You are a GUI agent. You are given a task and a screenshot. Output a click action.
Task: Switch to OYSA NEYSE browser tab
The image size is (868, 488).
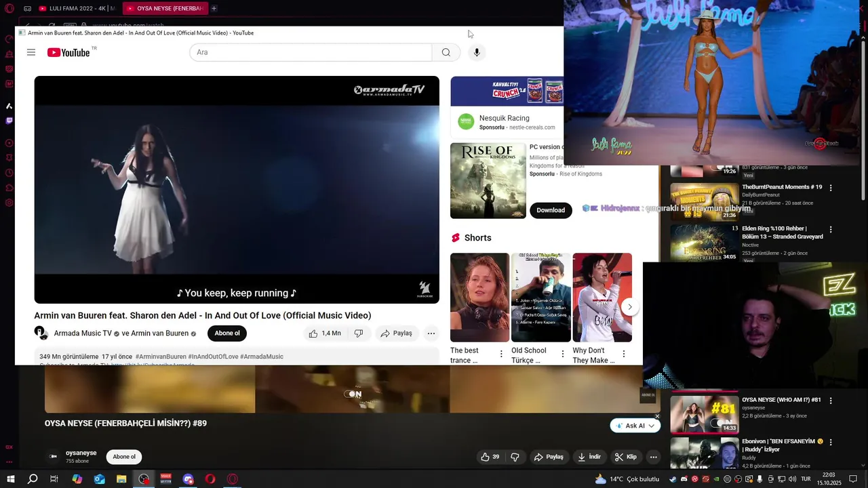point(165,8)
